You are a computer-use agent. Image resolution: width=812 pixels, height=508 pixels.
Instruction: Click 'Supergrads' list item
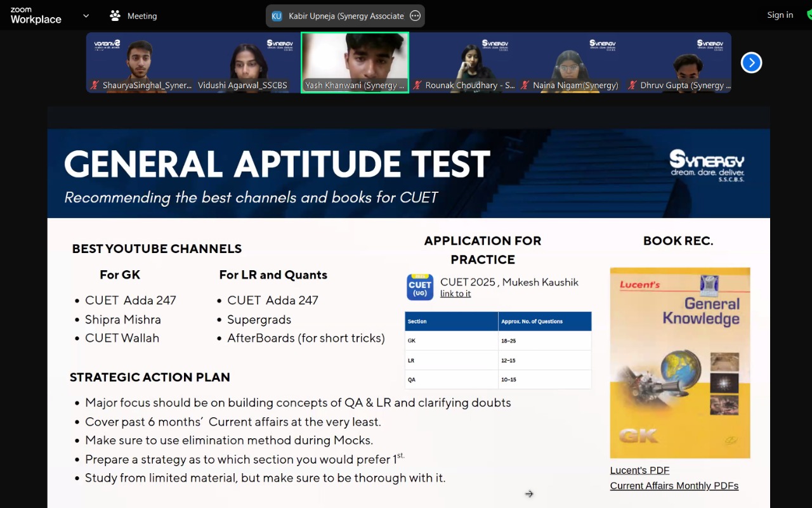(259, 320)
